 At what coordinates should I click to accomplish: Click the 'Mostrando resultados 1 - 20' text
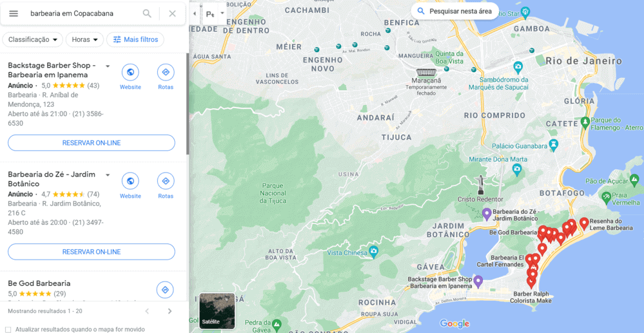click(44, 311)
